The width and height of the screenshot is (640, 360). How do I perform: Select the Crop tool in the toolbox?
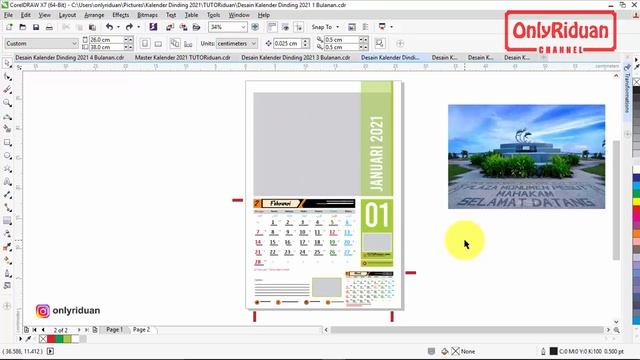click(x=7, y=90)
